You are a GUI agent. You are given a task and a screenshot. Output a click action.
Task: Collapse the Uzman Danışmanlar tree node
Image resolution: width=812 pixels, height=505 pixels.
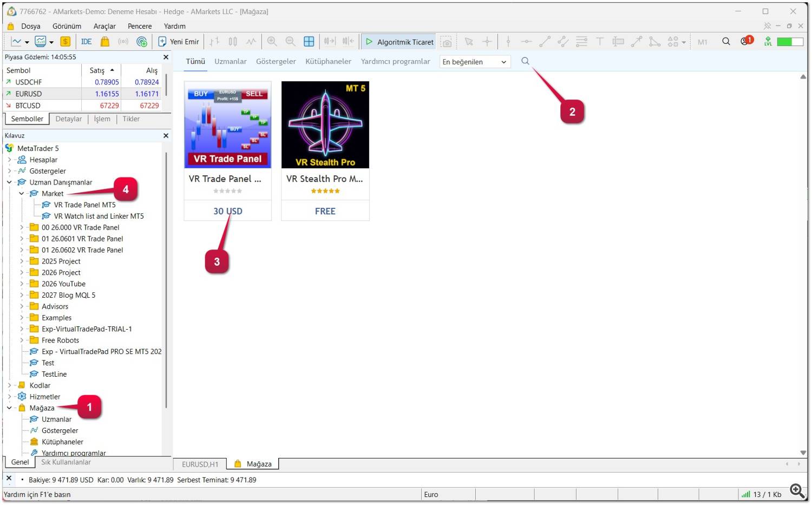[9, 182]
